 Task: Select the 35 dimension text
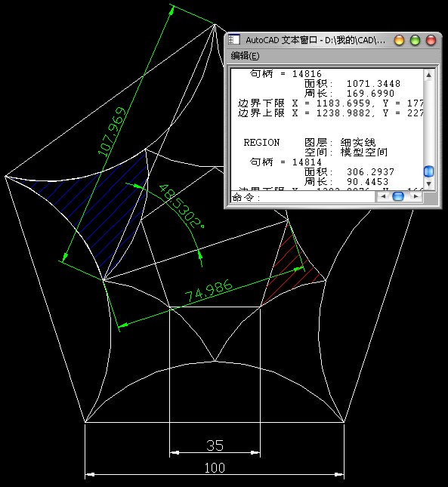pos(215,445)
